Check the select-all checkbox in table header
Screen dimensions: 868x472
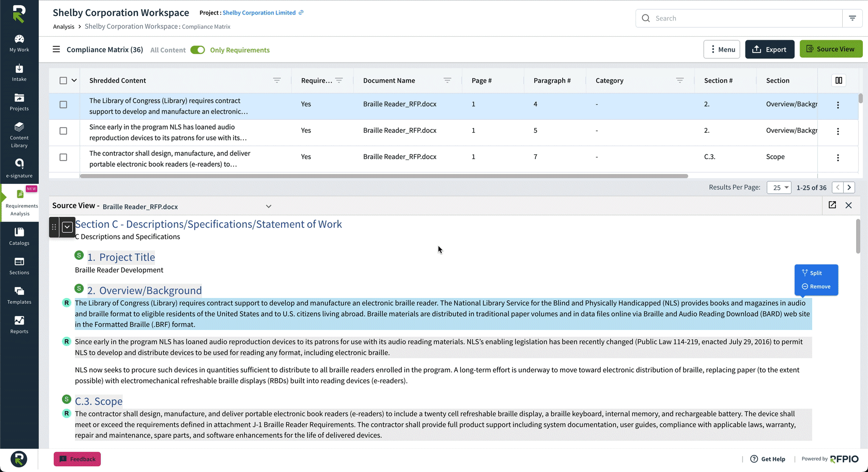click(x=63, y=81)
